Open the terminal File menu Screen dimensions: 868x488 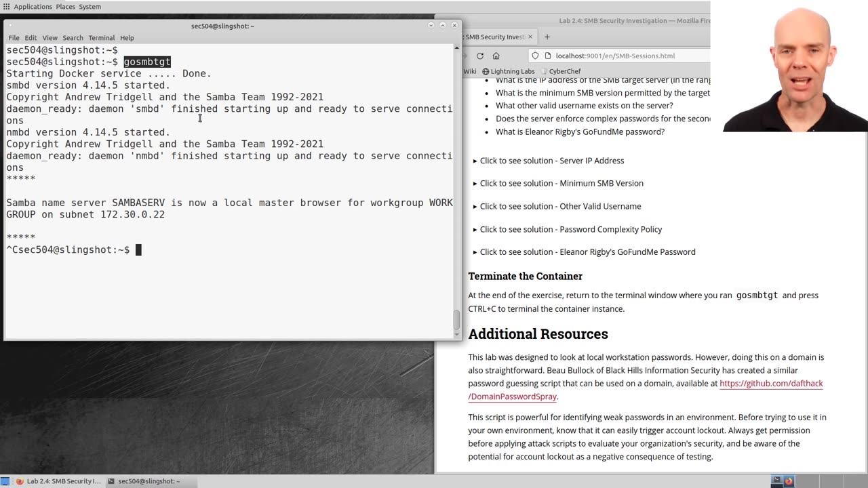pos(14,38)
